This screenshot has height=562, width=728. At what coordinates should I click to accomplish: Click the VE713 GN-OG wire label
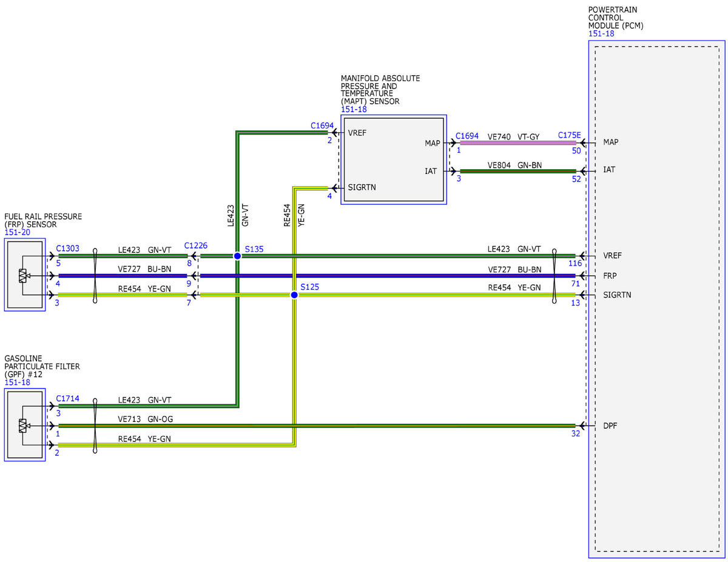coord(145,419)
